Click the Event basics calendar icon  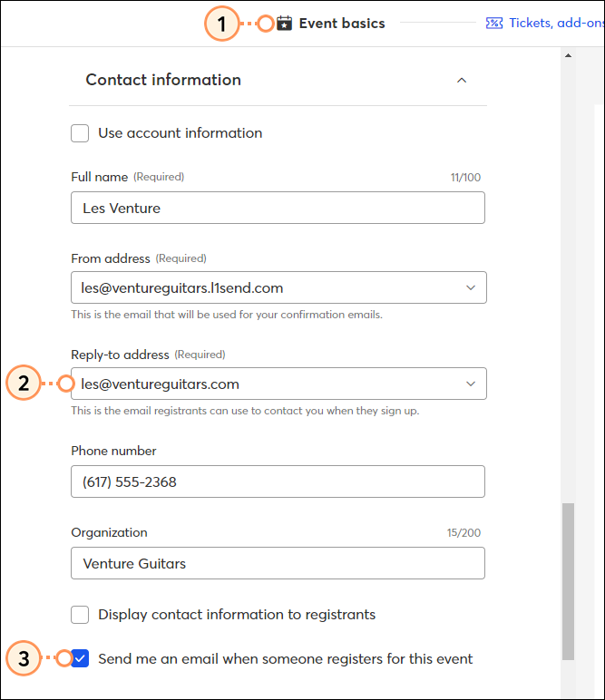pos(284,24)
